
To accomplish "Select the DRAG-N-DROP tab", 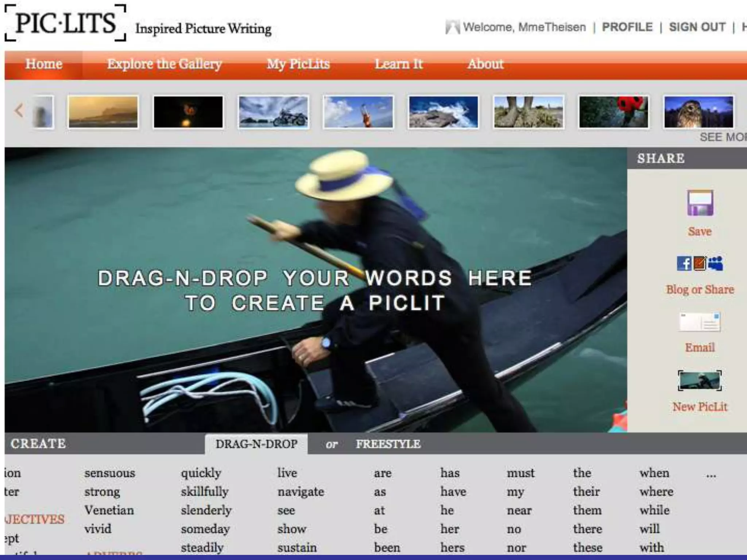I will pos(256,444).
